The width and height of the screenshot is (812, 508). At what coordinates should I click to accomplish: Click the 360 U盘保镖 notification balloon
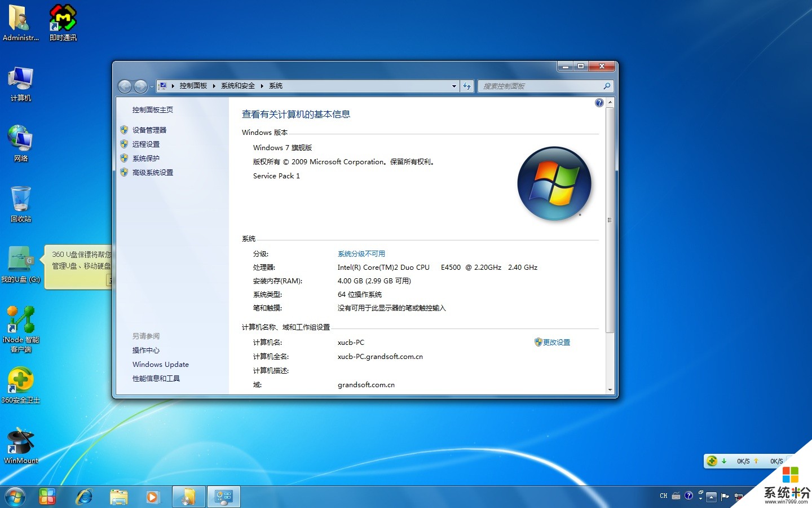click(79, 266)
